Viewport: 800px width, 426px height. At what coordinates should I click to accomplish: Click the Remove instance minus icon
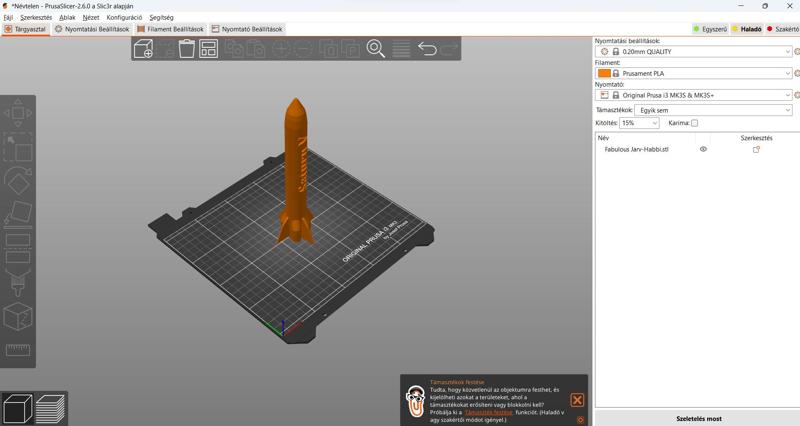[303, 49]
